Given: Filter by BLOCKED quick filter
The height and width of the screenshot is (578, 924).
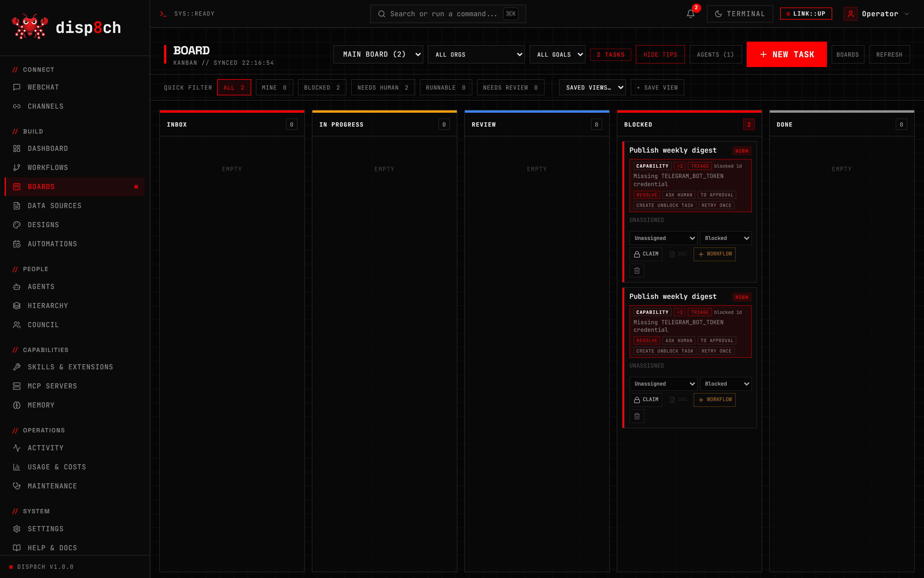Looking at the screenshot, I should tap(322, 88).
